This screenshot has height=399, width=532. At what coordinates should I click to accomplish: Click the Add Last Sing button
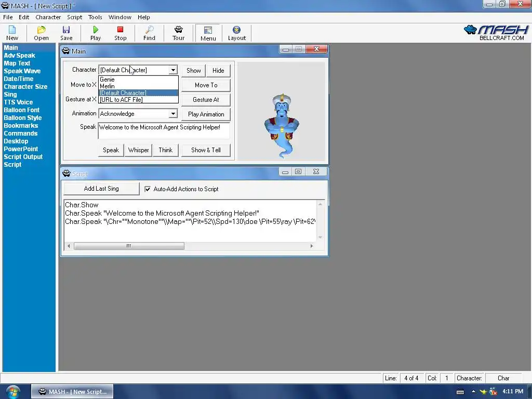pos(101,189)
